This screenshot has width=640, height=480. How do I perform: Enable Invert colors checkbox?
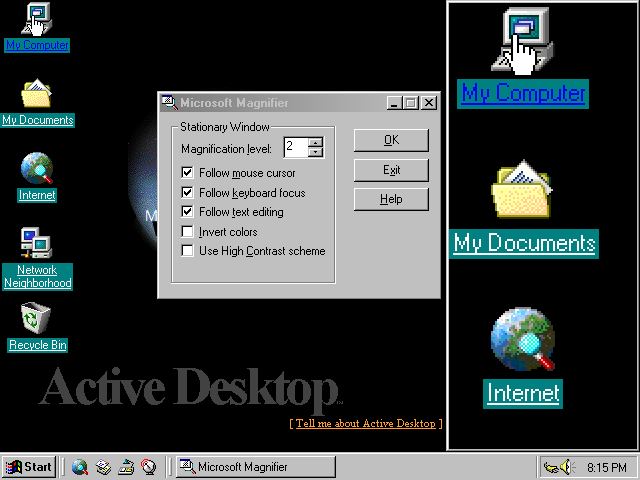[x=187, y=231]
